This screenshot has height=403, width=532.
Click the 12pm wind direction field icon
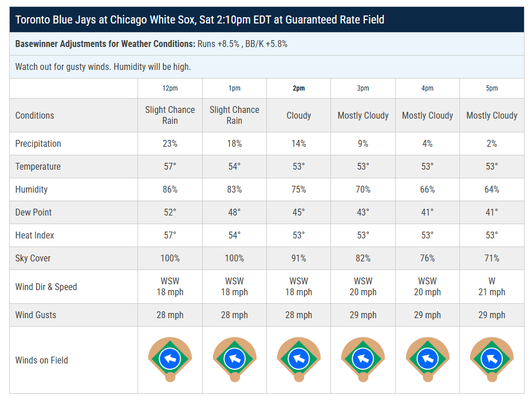click(x=170, y=359)
